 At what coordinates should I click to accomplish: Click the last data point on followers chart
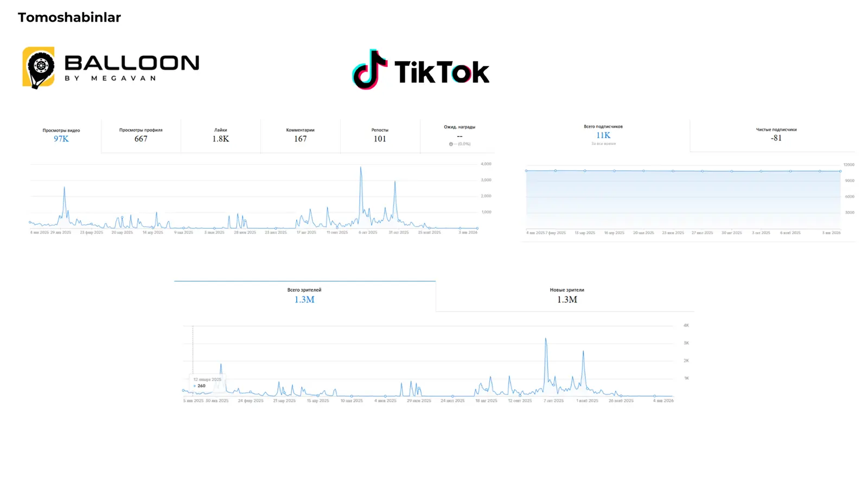coord(840,171)
